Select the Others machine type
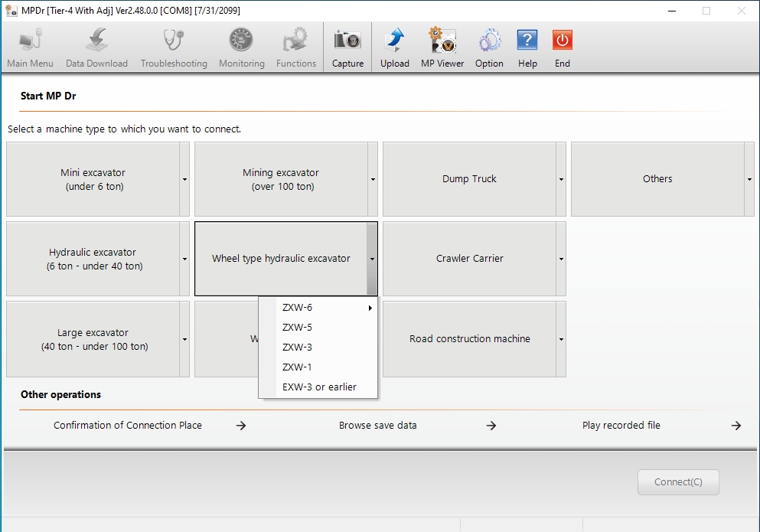The height and width of the screenshot is (532, 760). (x=657, y=179)
